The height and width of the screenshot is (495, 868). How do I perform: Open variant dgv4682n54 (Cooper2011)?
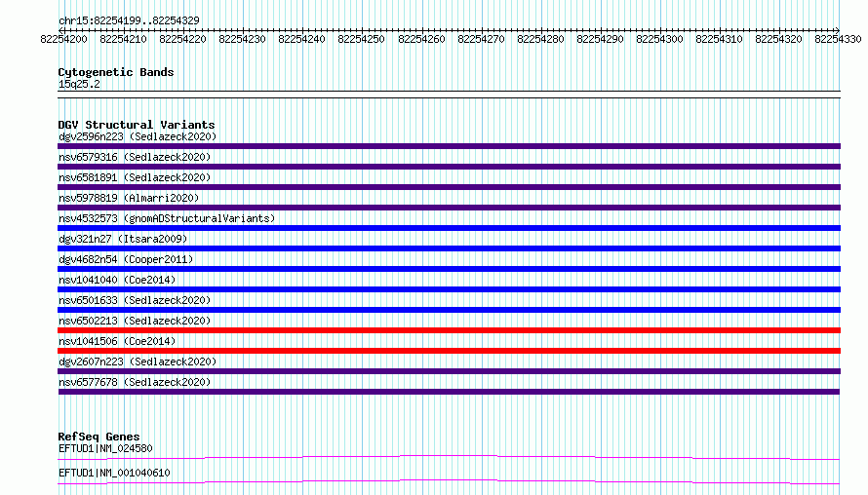coord(126,259)
